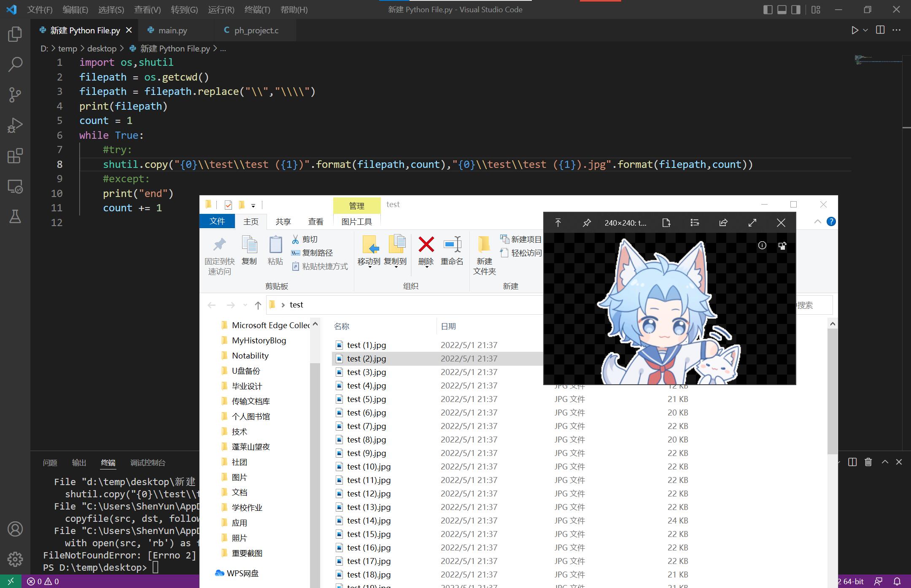
Task: Switch to the ph_project.c editor tab
Action: (256, 30)
